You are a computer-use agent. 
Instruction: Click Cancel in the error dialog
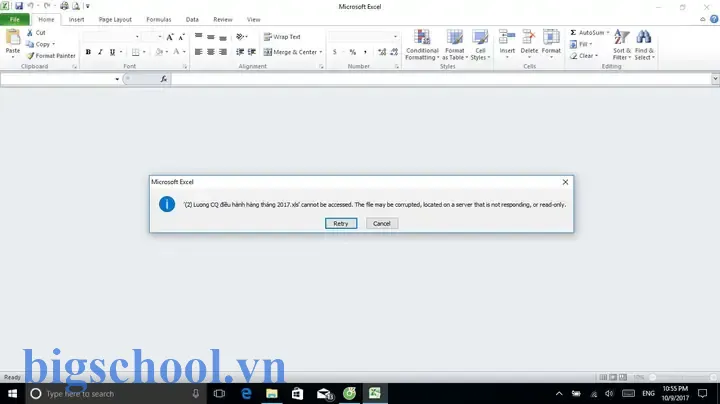coord(382,224)
